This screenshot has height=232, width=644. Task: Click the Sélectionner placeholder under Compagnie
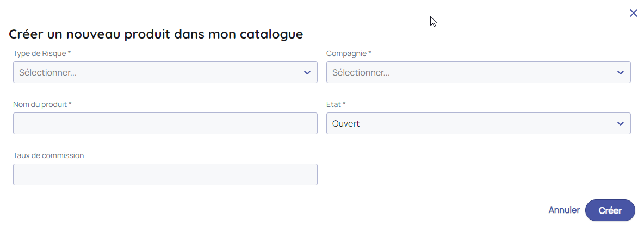click(361, 72)
